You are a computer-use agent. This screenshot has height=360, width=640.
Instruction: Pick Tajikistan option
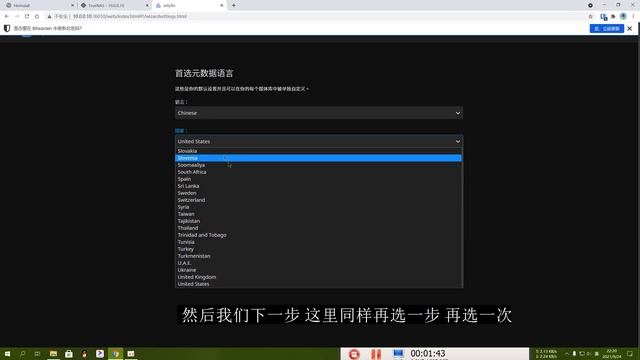pyautogui.click(x=318, y=221)
